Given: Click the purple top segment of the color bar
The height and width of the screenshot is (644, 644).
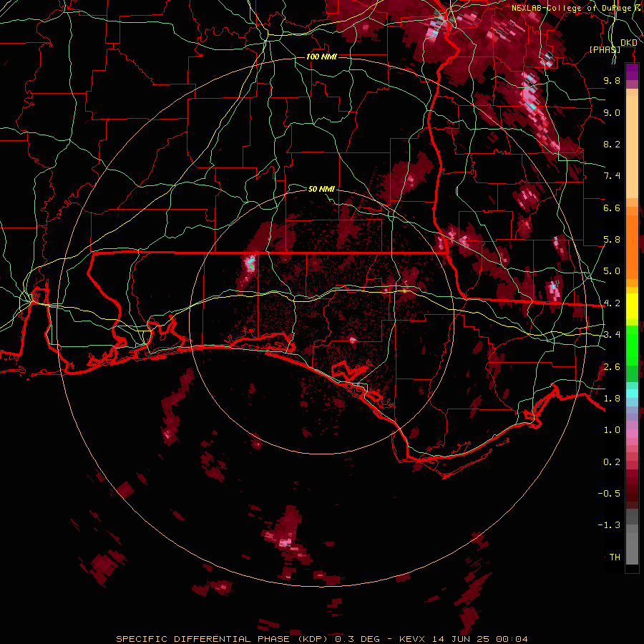Looking at the screenshot, I should tap(632, 72).
